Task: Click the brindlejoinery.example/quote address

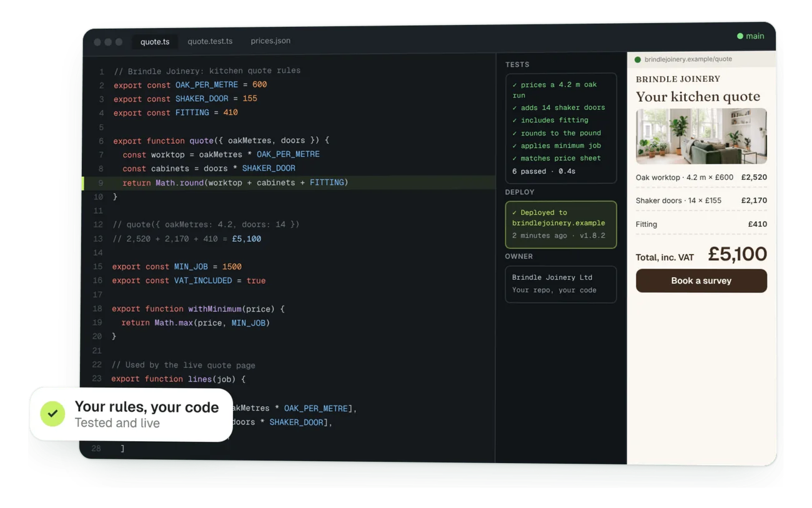Action: point(688,59)
